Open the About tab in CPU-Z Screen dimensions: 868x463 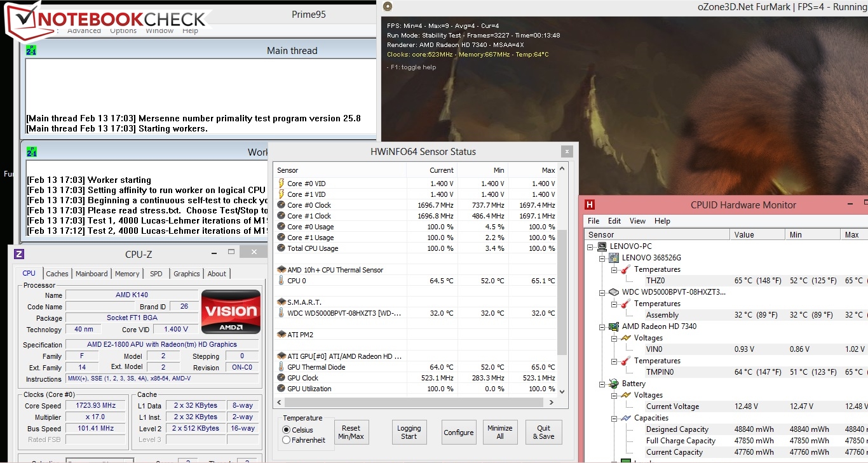tap(217, 274)
